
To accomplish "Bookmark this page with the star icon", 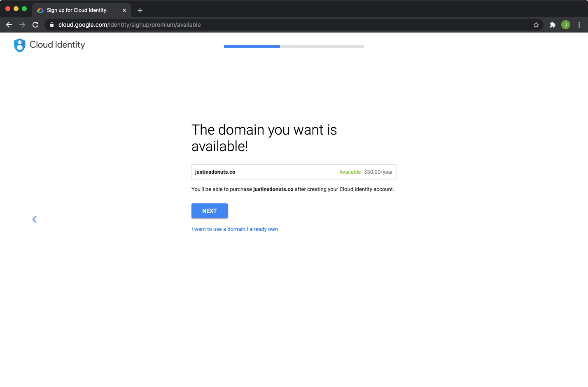I will click(536, 25).
